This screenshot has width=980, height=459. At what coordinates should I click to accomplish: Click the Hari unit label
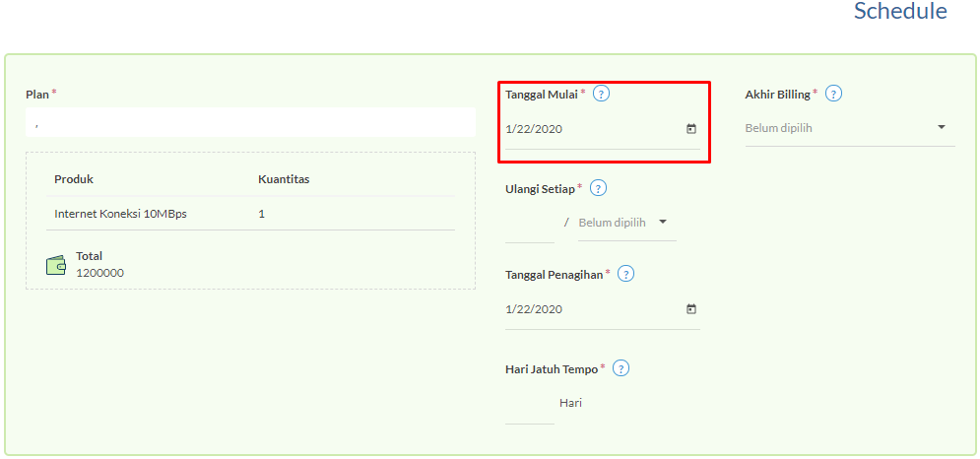pos(570,403)
